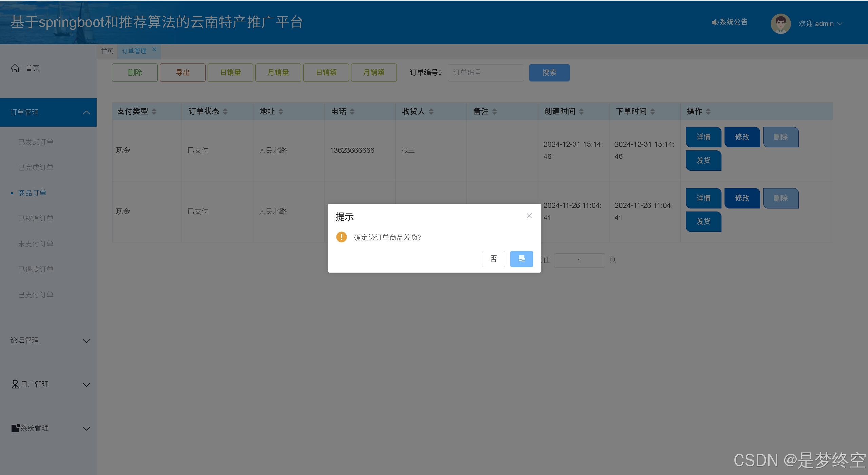The height and width of the screenshot is (475, 868).
Task: Open the 欢迎 admin dropdown
Action: 820,24
